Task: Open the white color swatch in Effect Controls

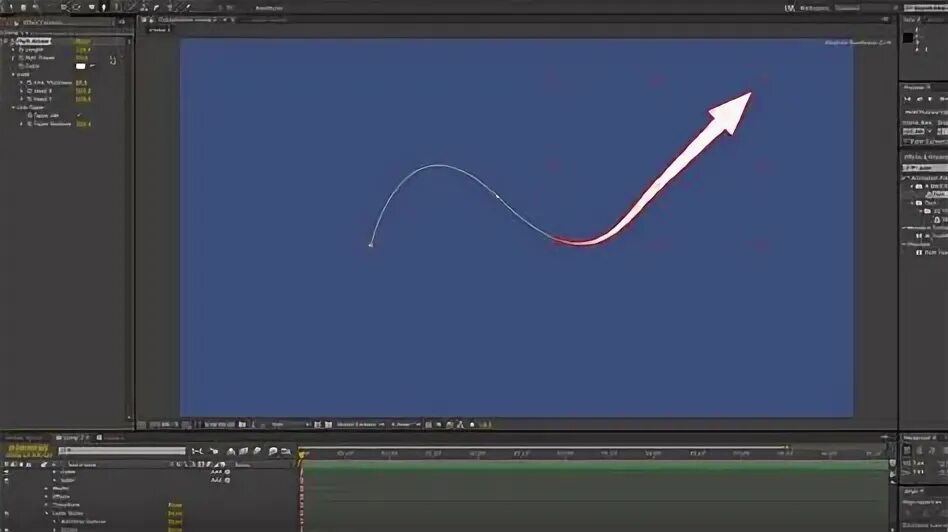Action: [x=80, y=66]
